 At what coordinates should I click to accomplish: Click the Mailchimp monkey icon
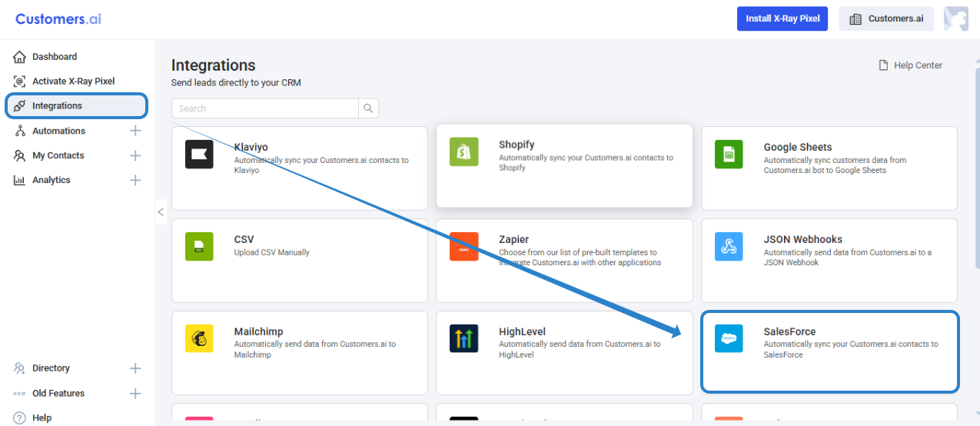tap(199, 338)
